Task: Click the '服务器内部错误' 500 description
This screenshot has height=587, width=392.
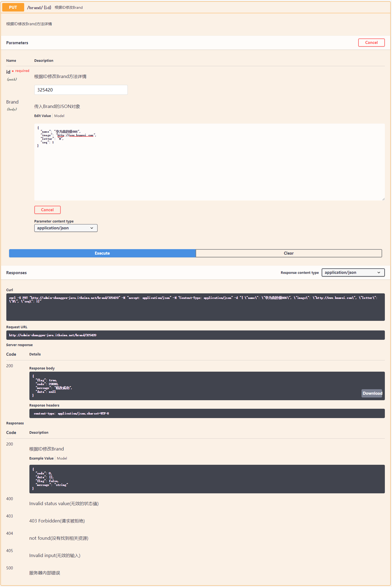Action: point(45,573)
